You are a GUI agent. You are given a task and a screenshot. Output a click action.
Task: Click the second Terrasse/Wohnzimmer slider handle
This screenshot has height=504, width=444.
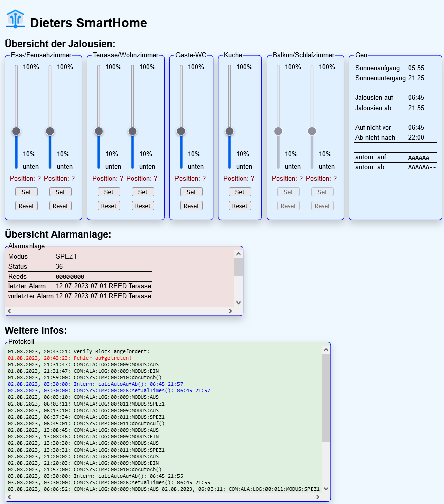133,131
